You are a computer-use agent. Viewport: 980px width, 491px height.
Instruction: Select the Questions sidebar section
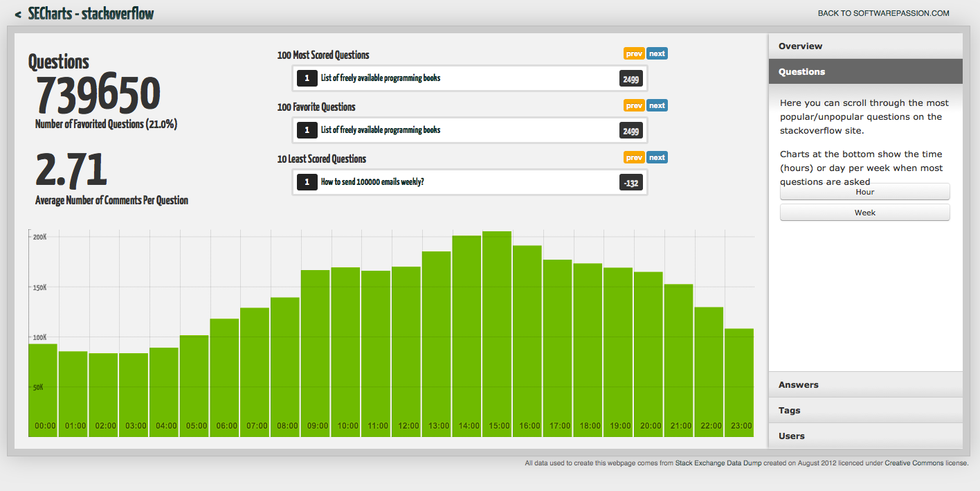pos(865,71)
